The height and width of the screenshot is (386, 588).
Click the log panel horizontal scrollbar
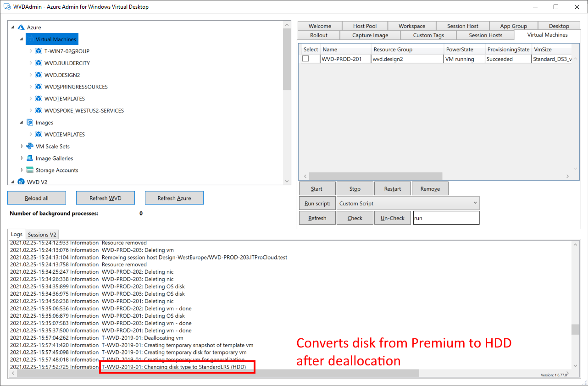click(x=217, y=374)
